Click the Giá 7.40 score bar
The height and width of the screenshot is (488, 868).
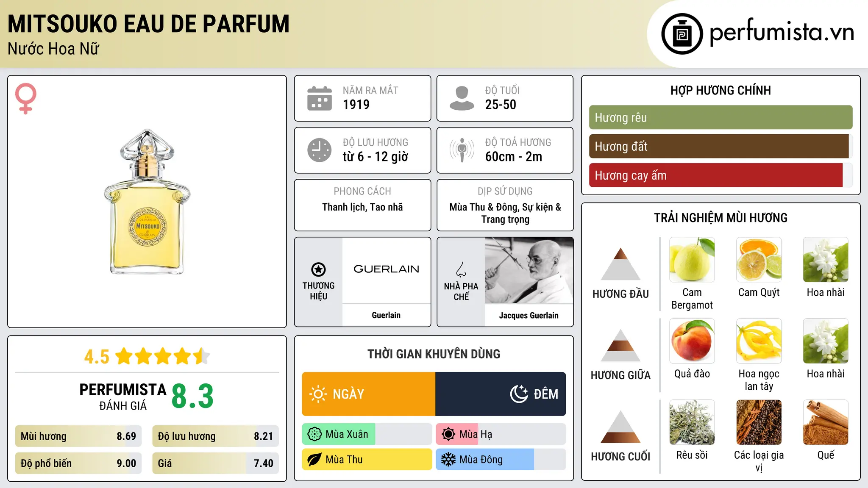[215, 463]
